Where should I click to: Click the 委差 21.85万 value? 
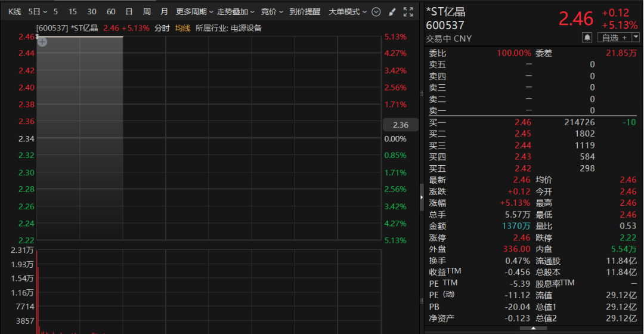pos(621,53)
